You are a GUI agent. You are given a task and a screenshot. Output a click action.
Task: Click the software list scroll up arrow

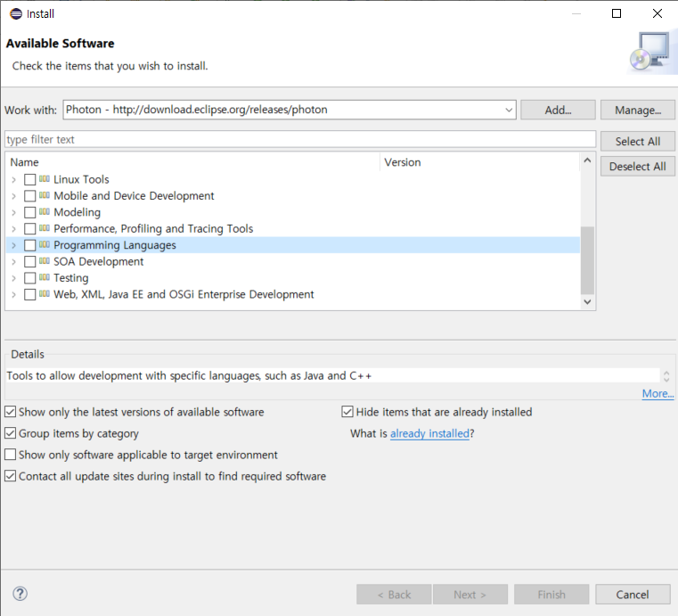pos(587,160)
